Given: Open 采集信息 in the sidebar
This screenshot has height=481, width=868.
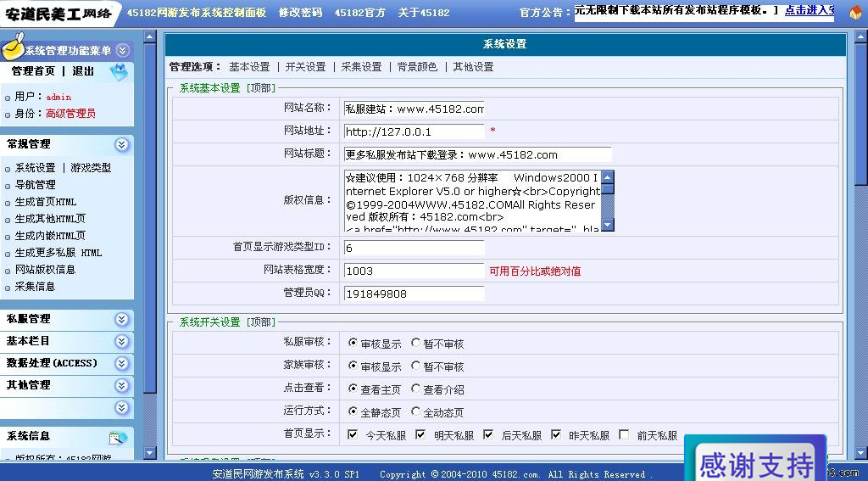Looking at the screenshot, I should [36, 287].
